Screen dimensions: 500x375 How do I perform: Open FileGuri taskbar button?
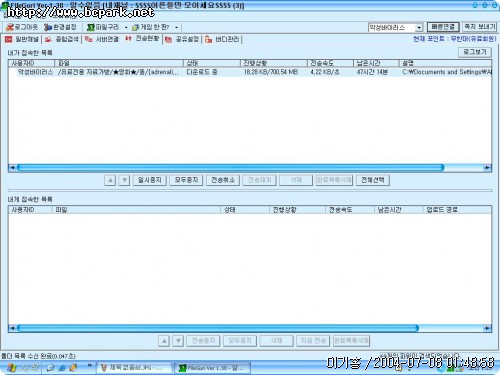pyautogui.click(x=211, y=368)
